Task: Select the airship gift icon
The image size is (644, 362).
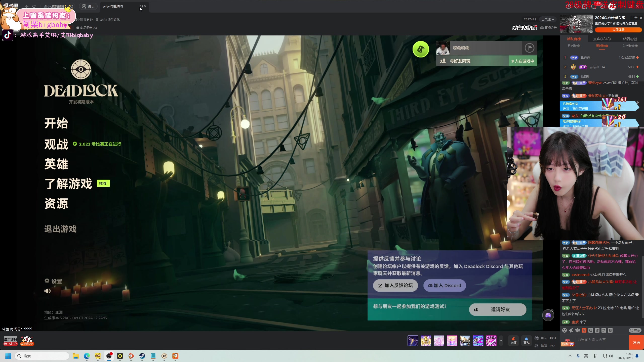Action: click(x=465, y=341)
